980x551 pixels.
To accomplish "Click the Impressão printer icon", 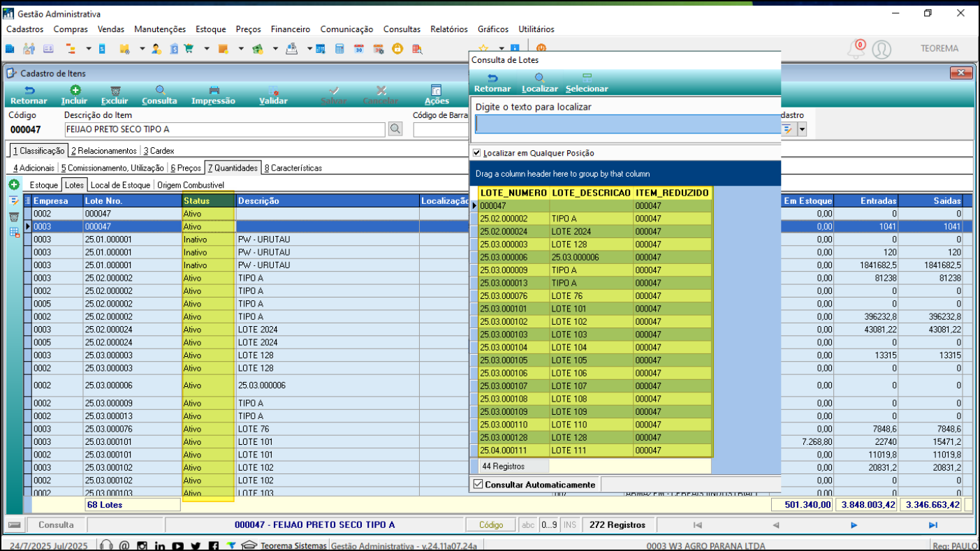I will (214, 90).
